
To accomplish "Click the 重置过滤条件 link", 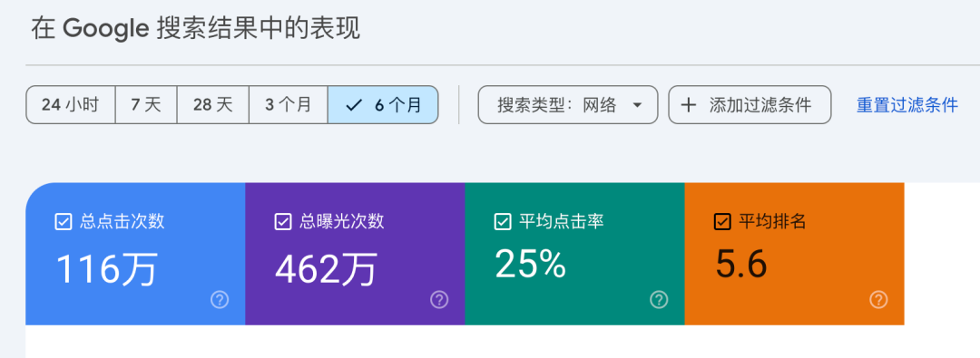I will [906, 105].
